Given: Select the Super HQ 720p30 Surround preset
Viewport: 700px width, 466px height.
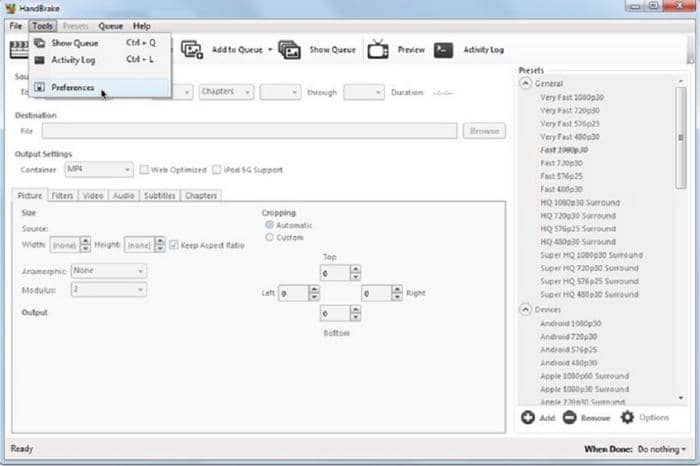Looking at the screenshot, I should pyautogui.click(x=589, y=268).
